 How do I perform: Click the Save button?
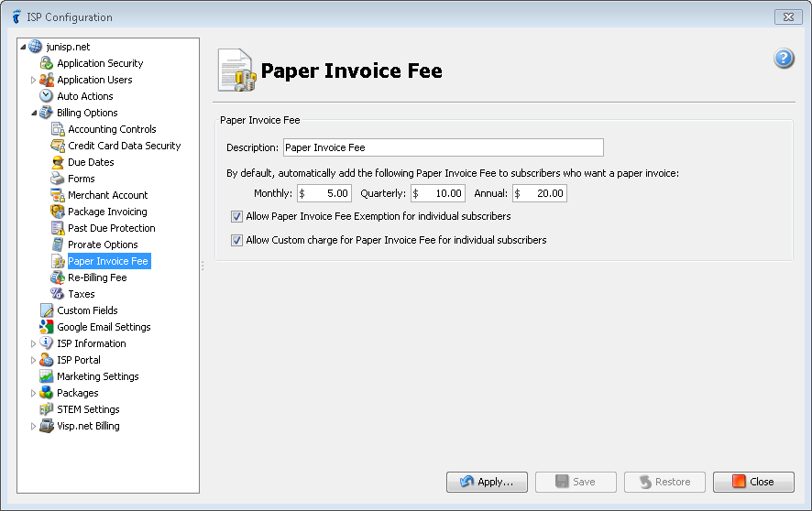click(576, 482)
